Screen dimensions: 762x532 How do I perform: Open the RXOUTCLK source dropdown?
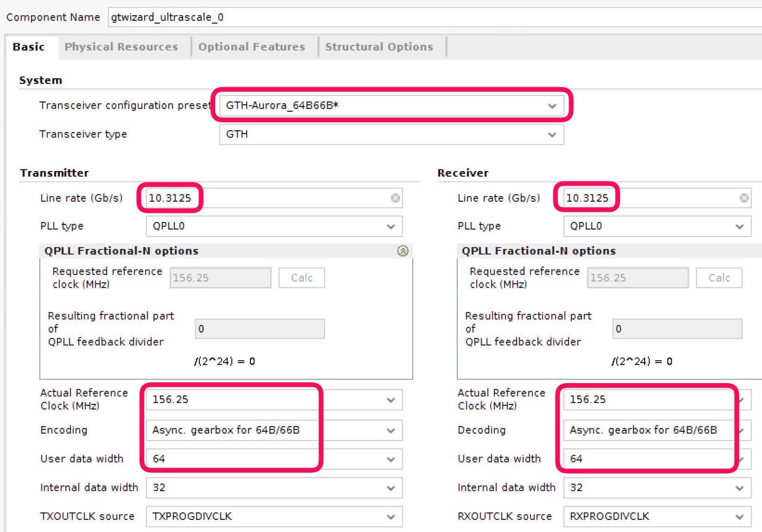[x=739, y=517]
